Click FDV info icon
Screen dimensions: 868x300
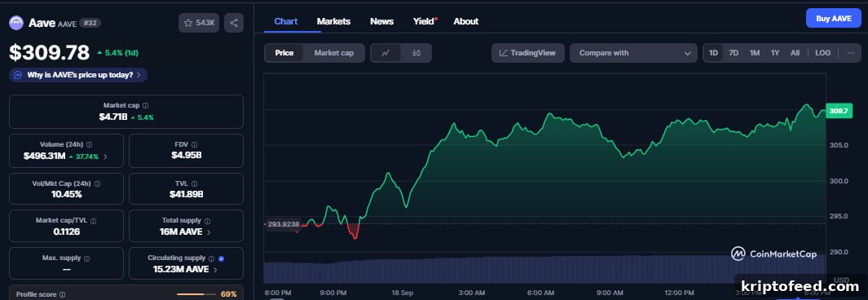[194, 144]
